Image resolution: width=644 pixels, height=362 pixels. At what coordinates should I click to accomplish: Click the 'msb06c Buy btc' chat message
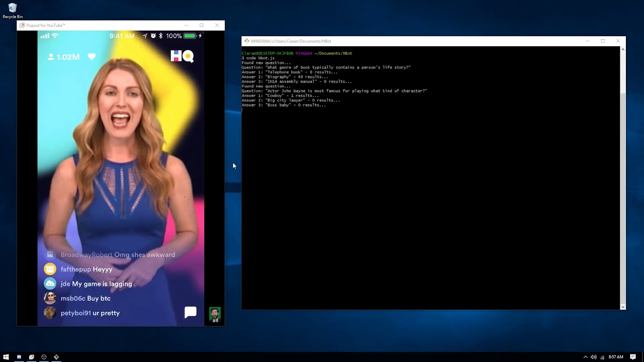coord(86,299)
